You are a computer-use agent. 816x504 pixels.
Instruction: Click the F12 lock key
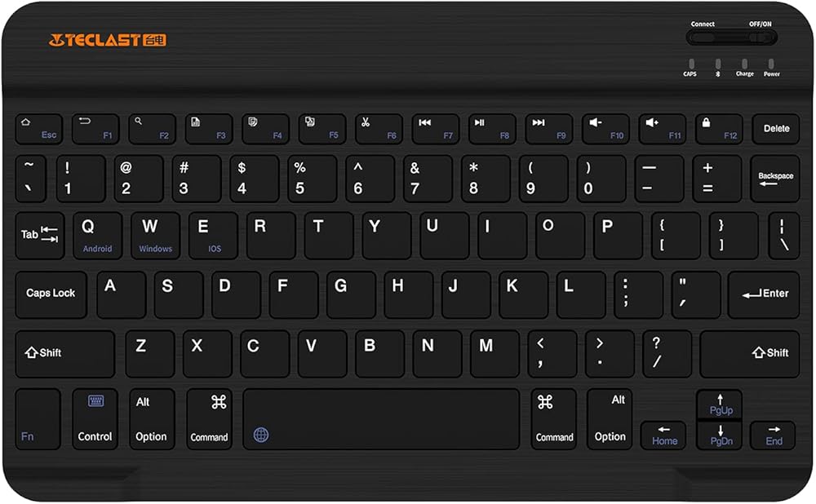(719, 129)
